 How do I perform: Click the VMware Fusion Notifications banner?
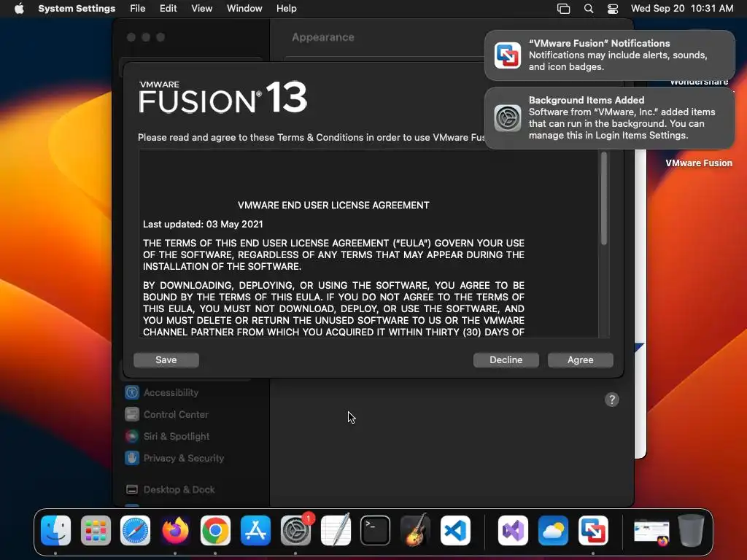click(x=609, y=55)
